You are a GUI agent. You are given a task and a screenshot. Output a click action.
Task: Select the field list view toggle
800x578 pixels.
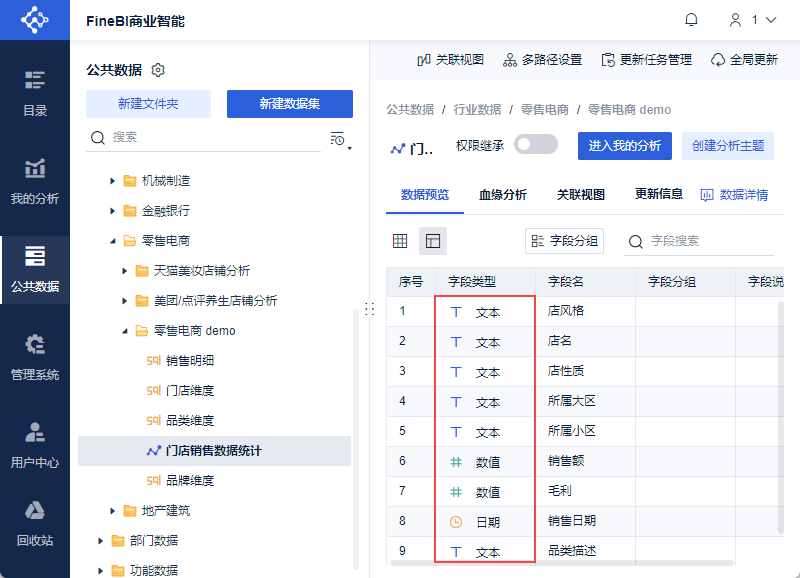click(x=432, y=241)
